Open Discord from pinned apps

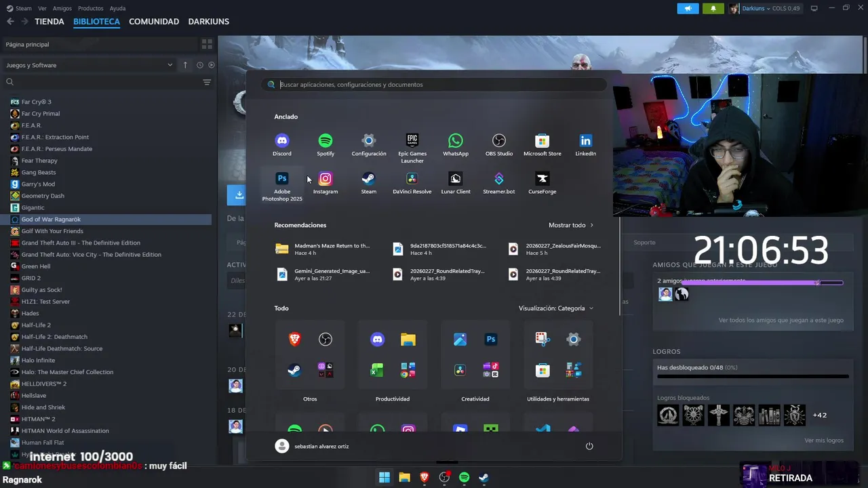(282, 145)
